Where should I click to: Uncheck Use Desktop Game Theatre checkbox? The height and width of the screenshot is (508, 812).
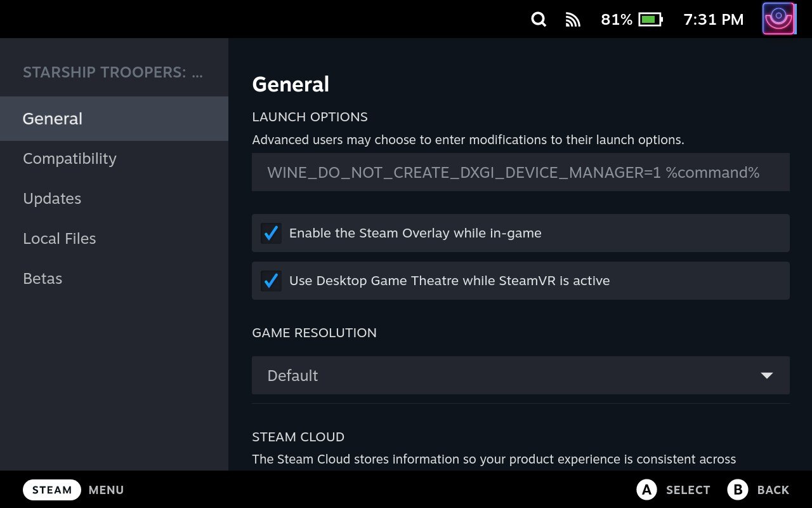click(x=272, y=281)
